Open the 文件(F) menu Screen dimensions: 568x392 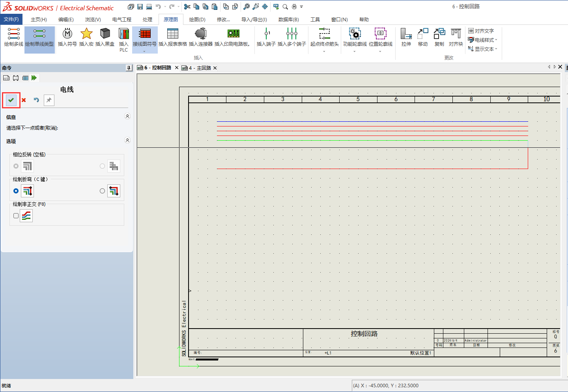click(x=11, y=19)
